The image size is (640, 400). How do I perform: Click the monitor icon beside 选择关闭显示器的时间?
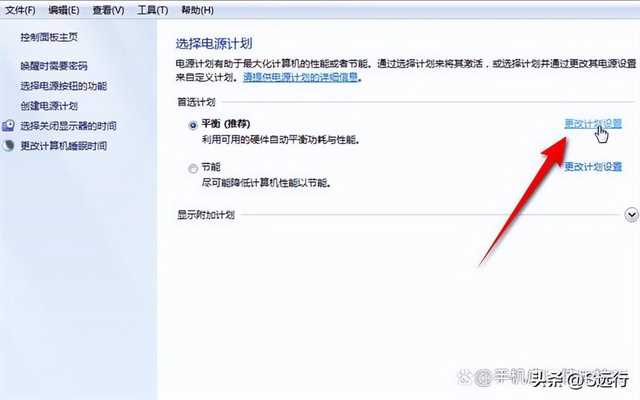pyautogui.click(x=8, y=126)
